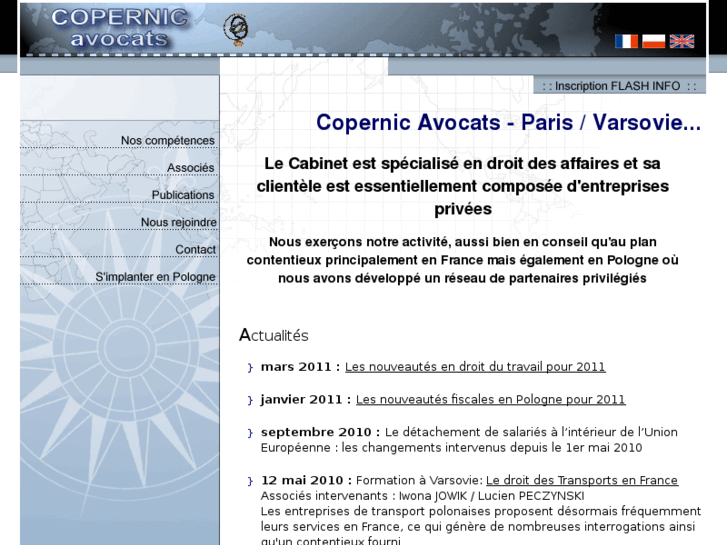This screenshot has height=545, width=727.
Task: Open the Publications menu item
Action: click(183, 195)
